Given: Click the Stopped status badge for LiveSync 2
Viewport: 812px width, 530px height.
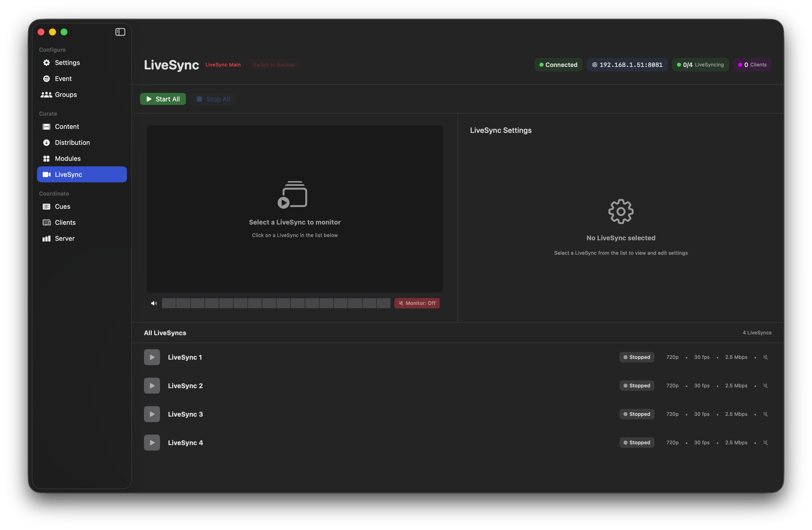Looking at the screenshot, I should point(637,386).
